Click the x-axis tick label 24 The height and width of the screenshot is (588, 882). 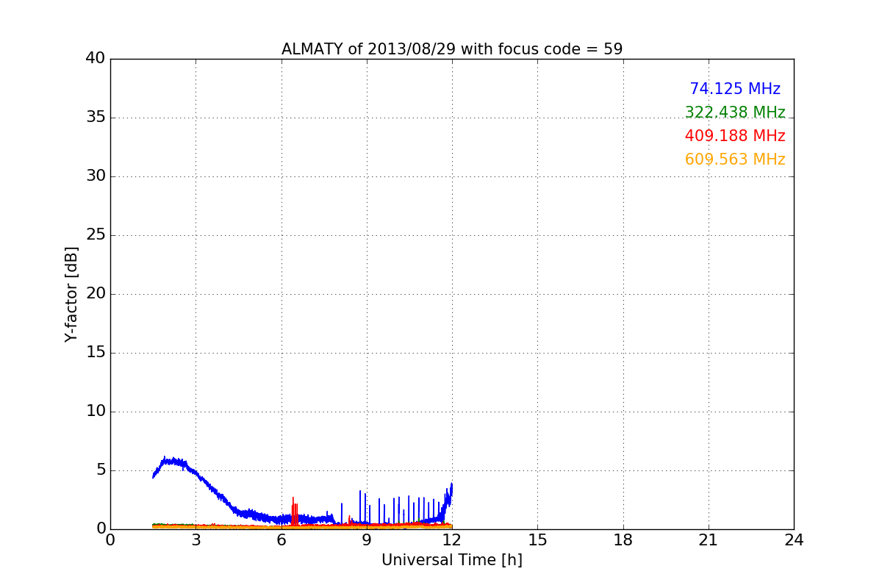794,540
